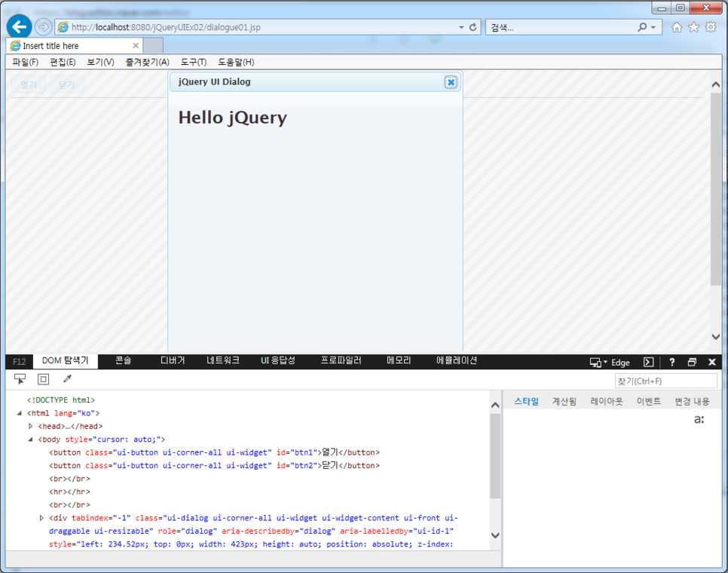Image resolution: width=728 pixels, height=573 pixels.
Task: Click the DOM tree scrollbar up arrow
Action: pos(495,405)
